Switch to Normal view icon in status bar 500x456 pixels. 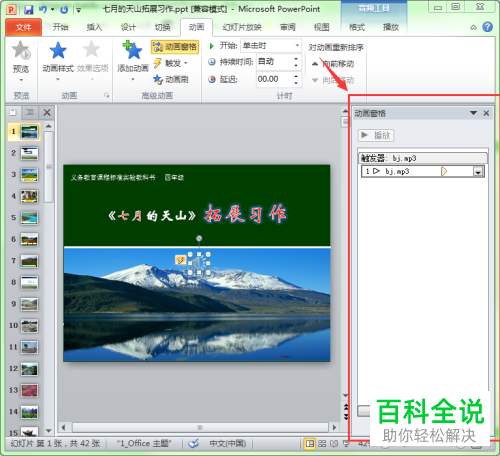pyautogui.click(x=310, y=444)
